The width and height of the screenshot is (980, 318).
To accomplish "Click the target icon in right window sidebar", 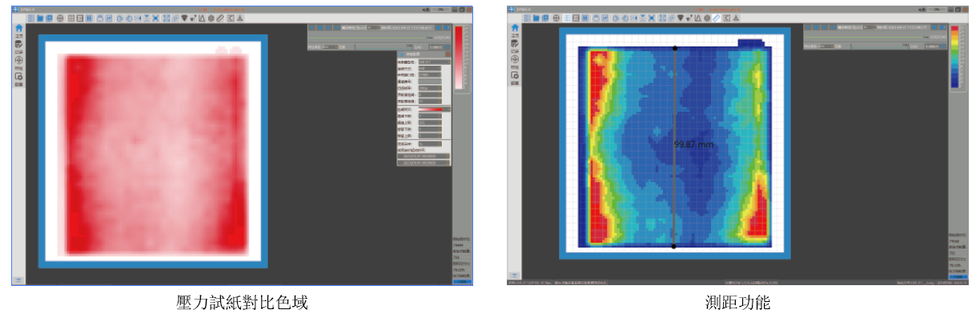I will pos(515,59).
